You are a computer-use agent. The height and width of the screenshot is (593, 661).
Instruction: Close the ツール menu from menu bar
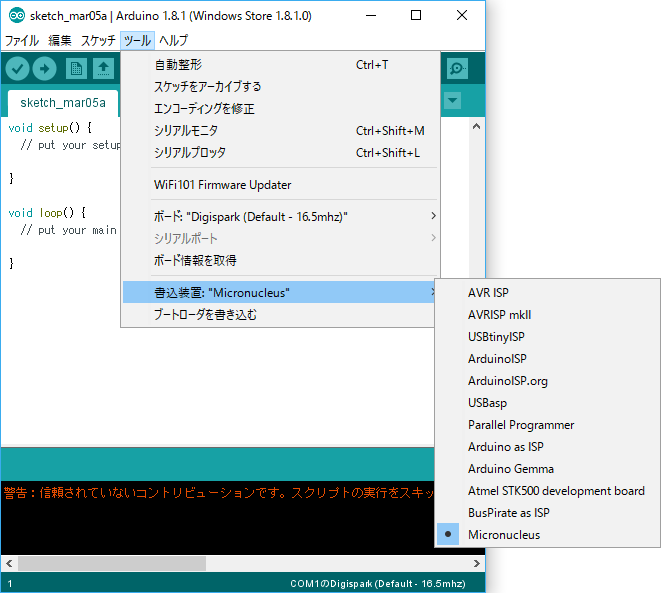click(137, 40)
